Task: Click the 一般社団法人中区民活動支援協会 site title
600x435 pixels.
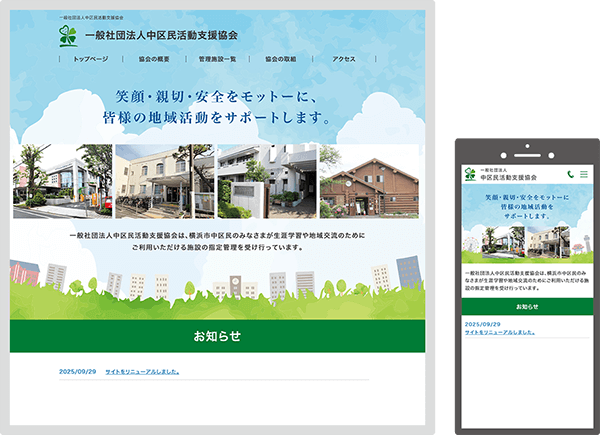Action: 161,36
